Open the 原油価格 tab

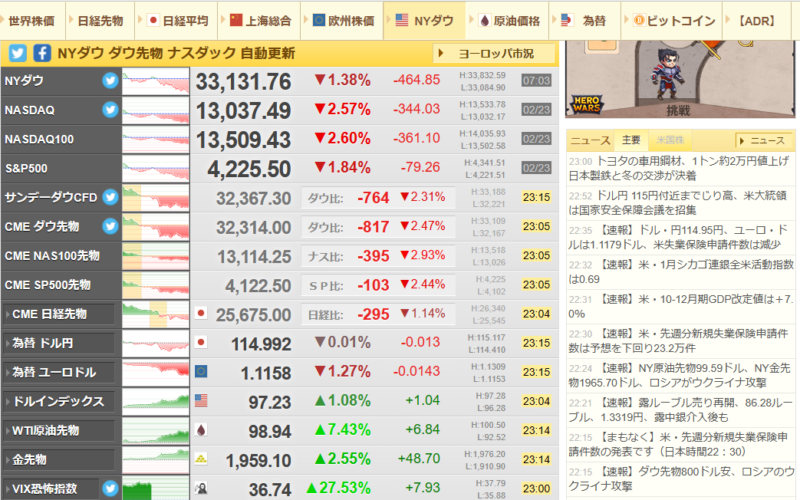(x=508, y=21)
